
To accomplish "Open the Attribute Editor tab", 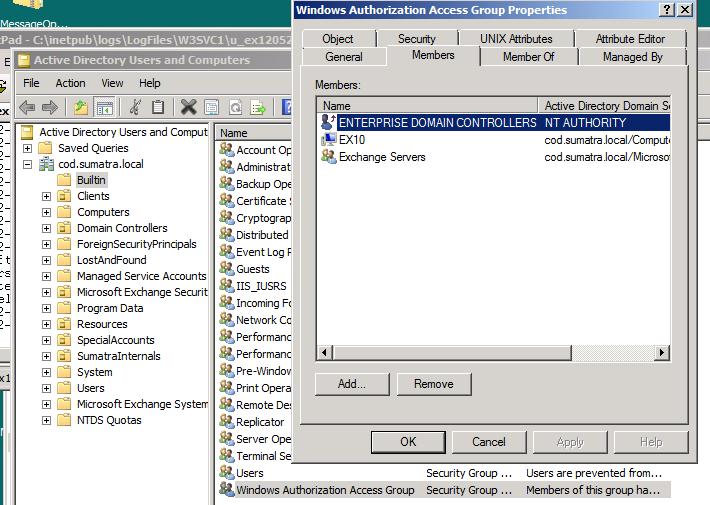I will [630, 38].
